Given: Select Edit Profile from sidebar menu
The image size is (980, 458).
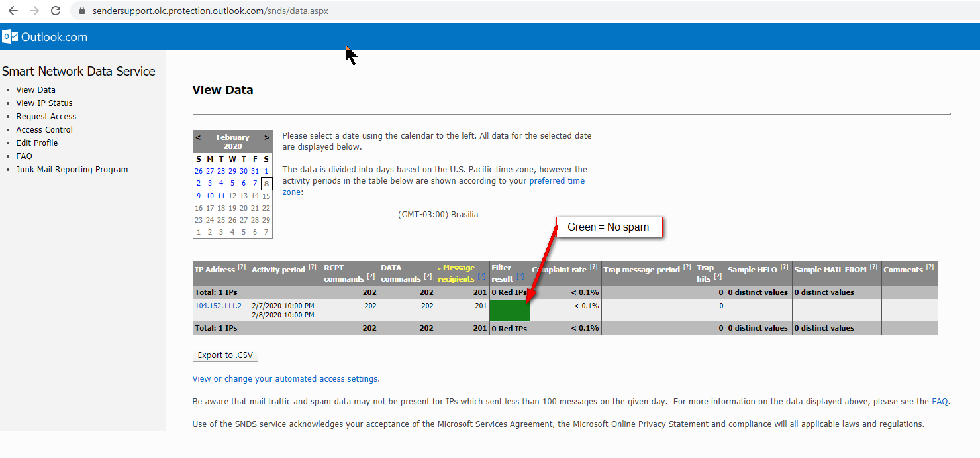Looking at the screenshot, I should 37,143.
